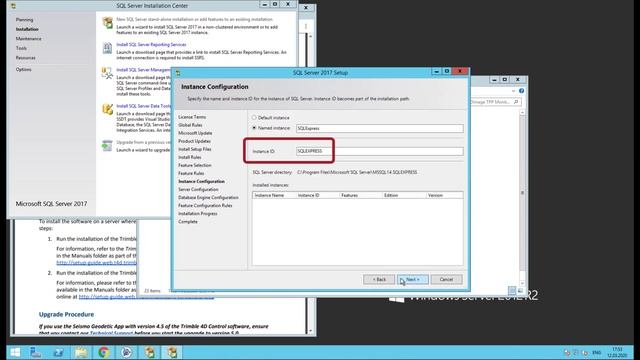The width and height of the screenshot is (640, 360).
Task: Click the Upgrade from a previous version icon
Action: (107, 145)
